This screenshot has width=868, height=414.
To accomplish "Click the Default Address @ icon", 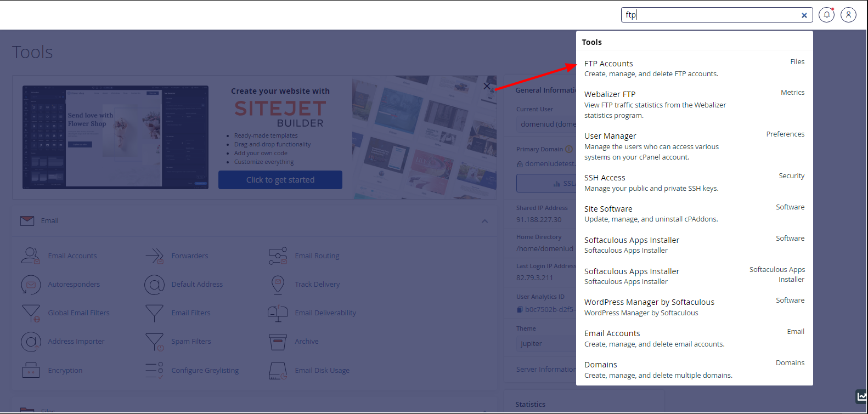I will tap(155, 284).
